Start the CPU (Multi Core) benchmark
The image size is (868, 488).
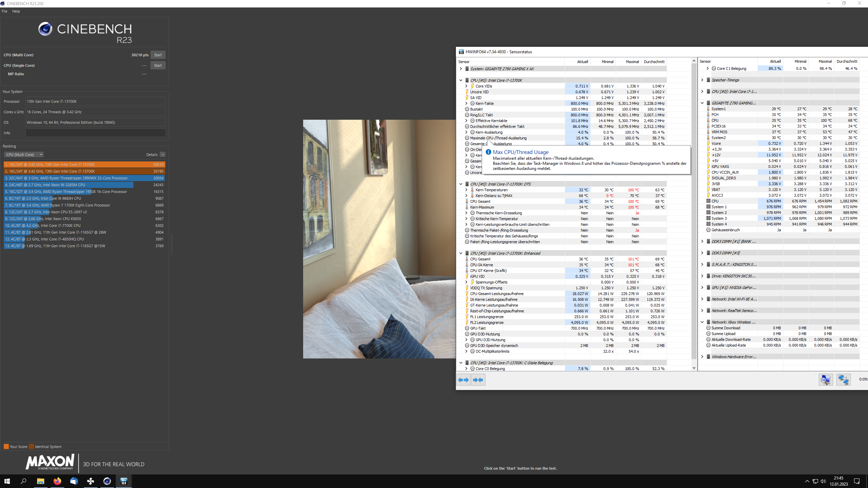click(x=158, y=55)
